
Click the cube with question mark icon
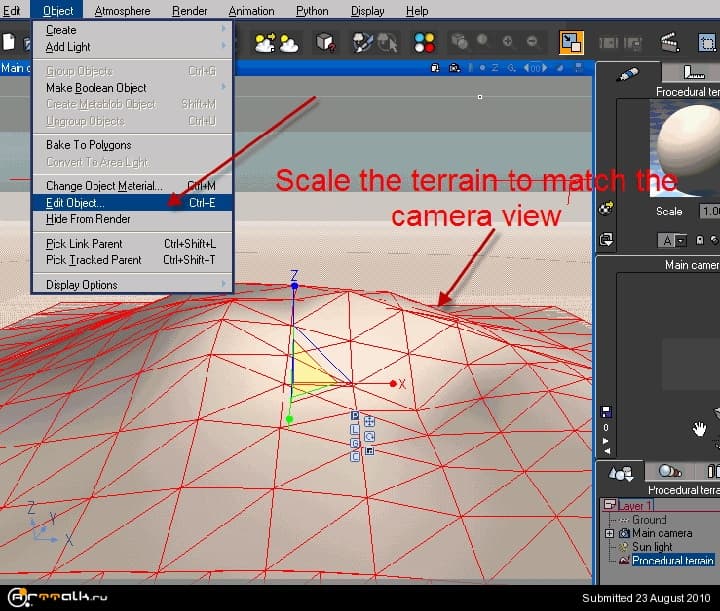click(325, 42)
